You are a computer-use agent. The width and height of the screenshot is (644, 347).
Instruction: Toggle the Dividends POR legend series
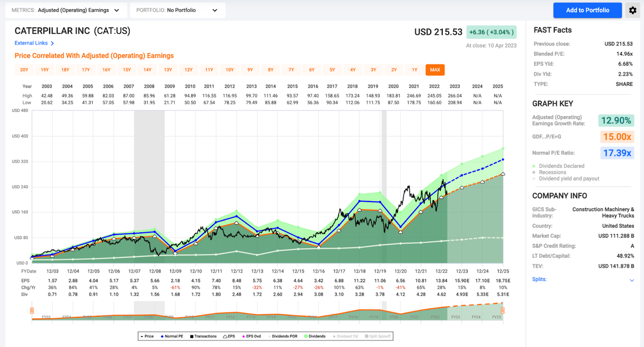click(x=282, y=336)
